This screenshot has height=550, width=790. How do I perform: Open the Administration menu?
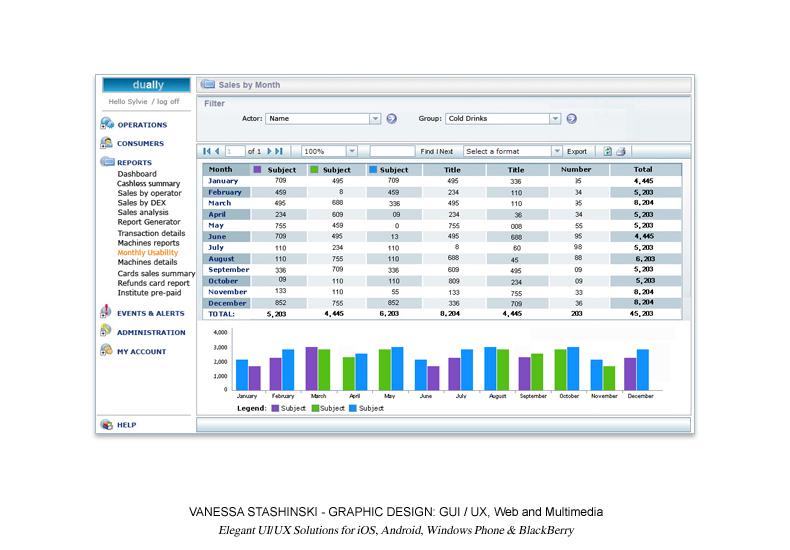[151, 332]
